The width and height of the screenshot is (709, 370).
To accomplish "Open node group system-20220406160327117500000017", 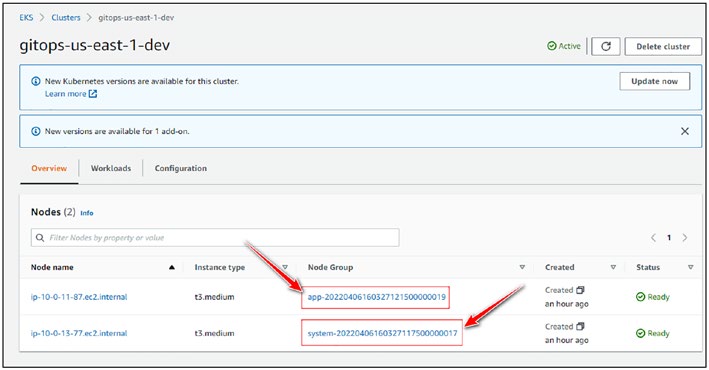I will (x=383, y=333).
